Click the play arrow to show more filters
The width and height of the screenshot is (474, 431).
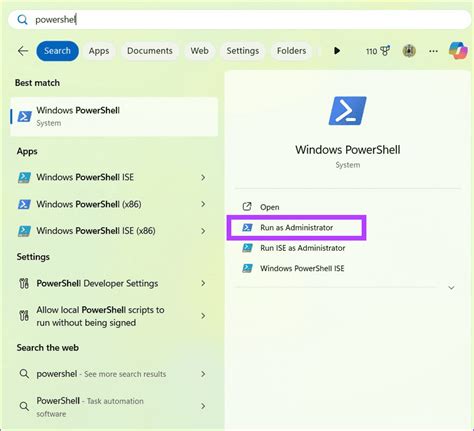coord(337,51)
